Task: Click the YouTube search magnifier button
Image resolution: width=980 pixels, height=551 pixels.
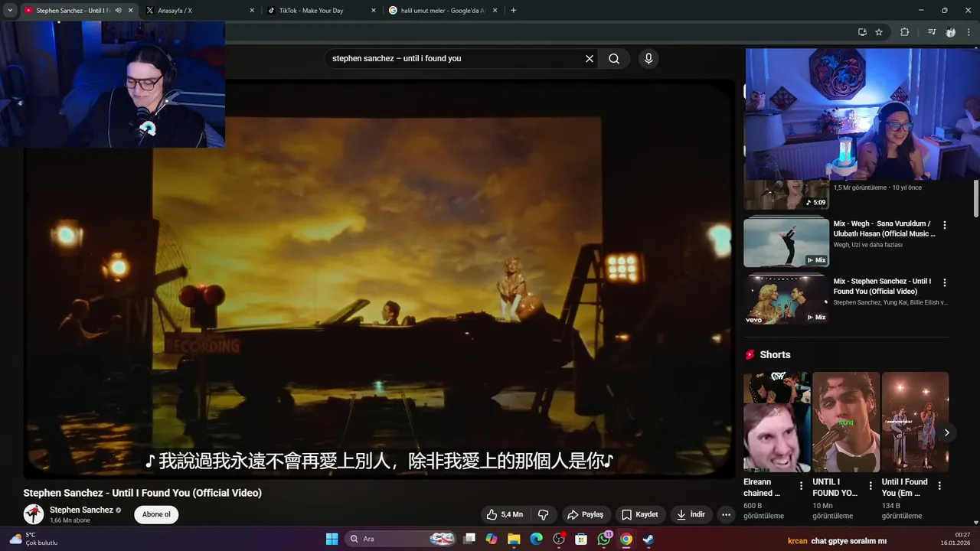Action: coord(614,58)
